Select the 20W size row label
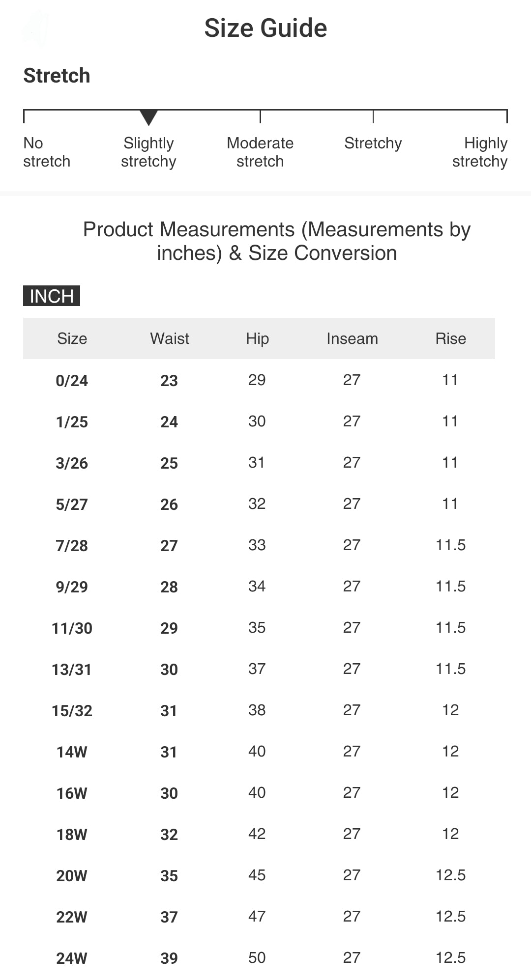 pos(72,876)
